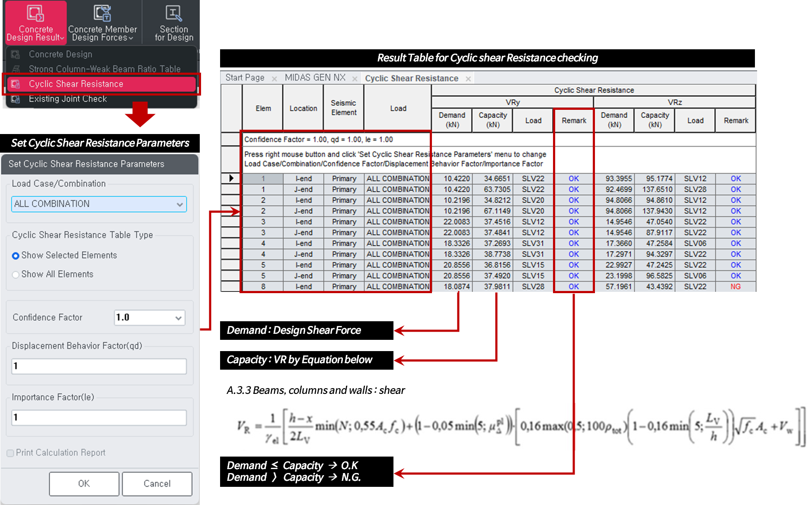Open Concrete Member Design Forces ribbon button
This screenshot has height=505, width=812.
point(102,22)
